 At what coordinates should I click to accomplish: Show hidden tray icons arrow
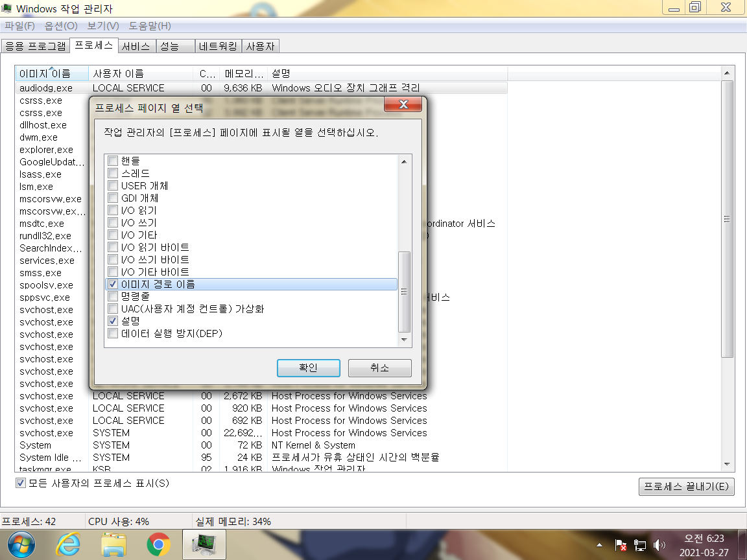599,544
